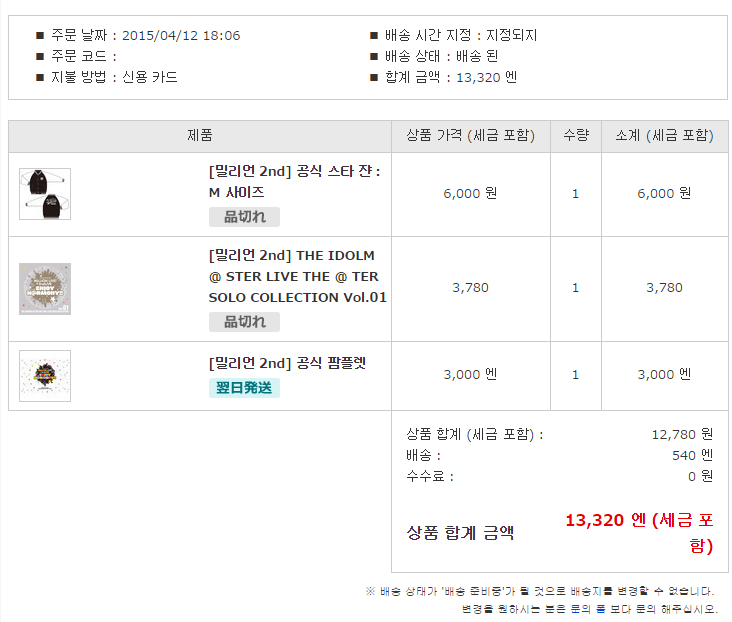Click the 12,780 원 product subtotal value

point(682,435)
